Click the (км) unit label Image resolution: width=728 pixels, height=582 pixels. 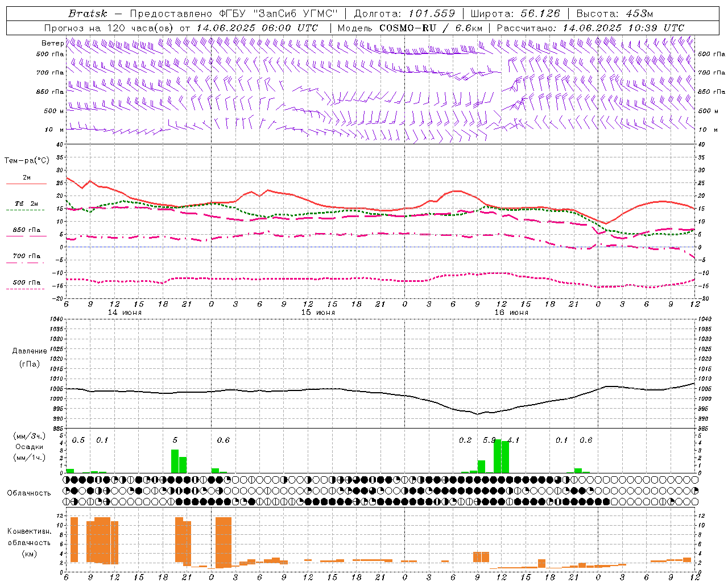(x=29, y=554)
